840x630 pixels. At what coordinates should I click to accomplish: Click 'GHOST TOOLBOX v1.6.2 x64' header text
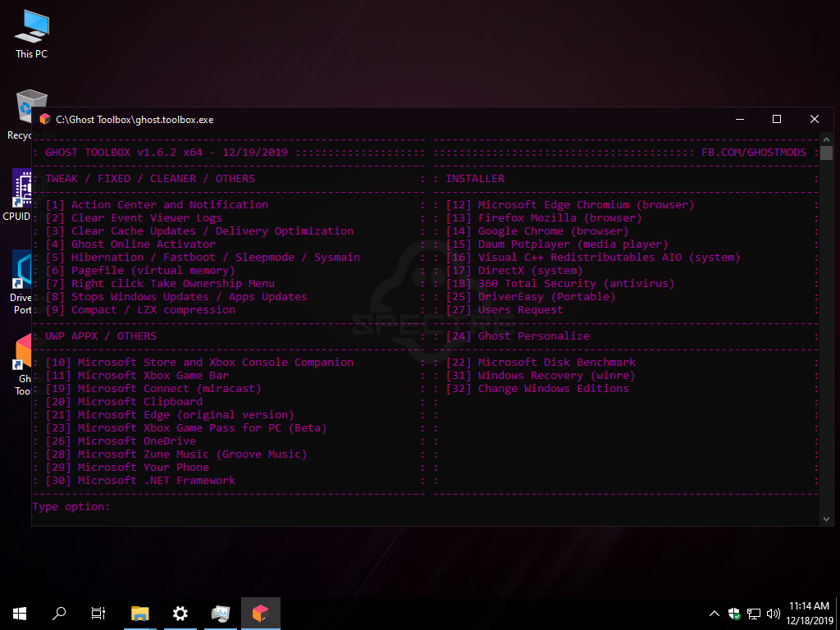pyautogui.click(x=125, y=152)
